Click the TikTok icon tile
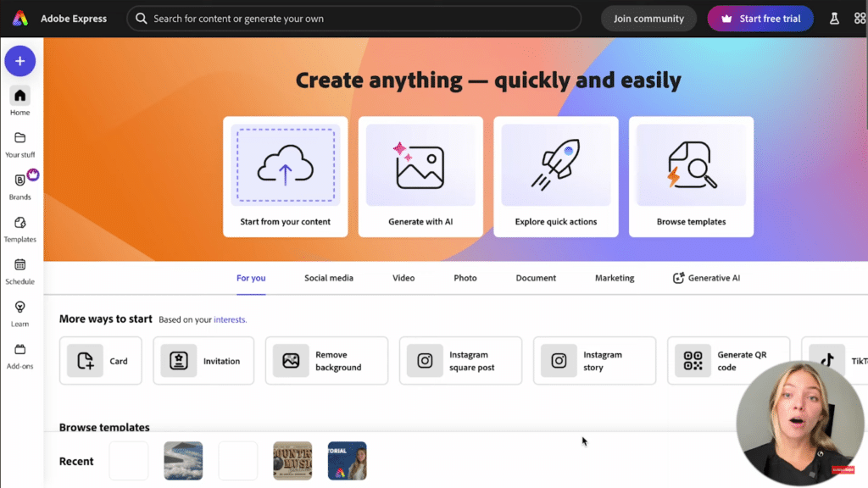Viewport: 868px width, 488px height. tap(827, 361)
